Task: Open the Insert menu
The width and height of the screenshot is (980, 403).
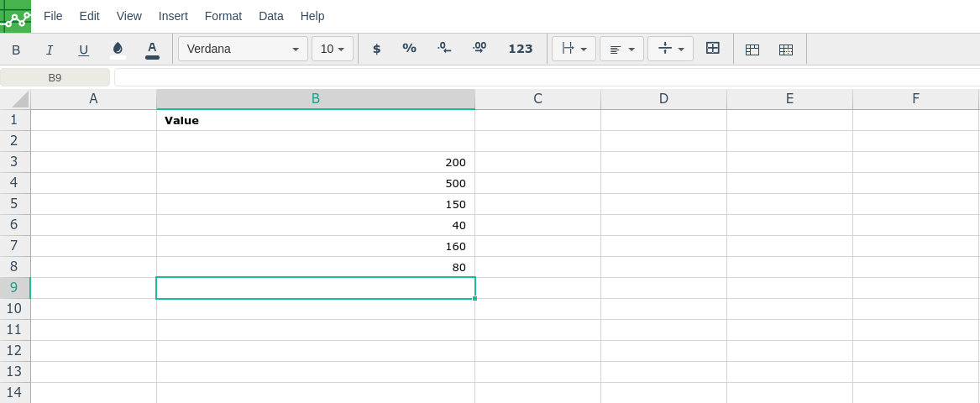Action: click(x=173, y=16)
